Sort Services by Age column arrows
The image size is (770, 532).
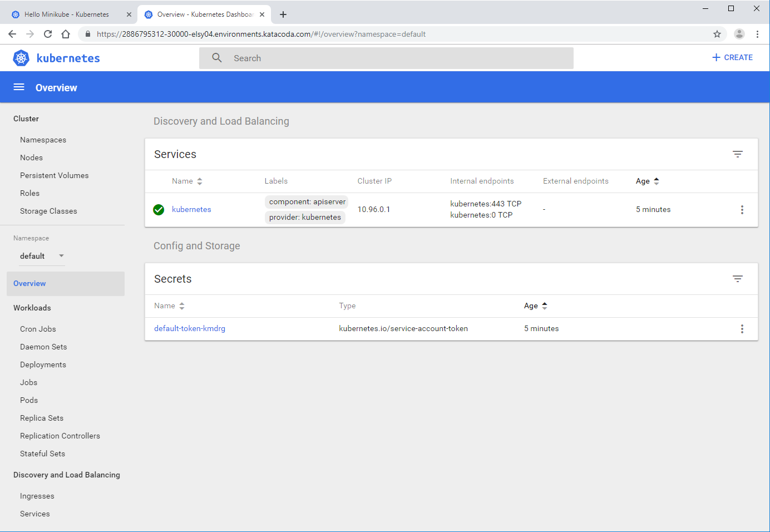click(x=657, y=181)
